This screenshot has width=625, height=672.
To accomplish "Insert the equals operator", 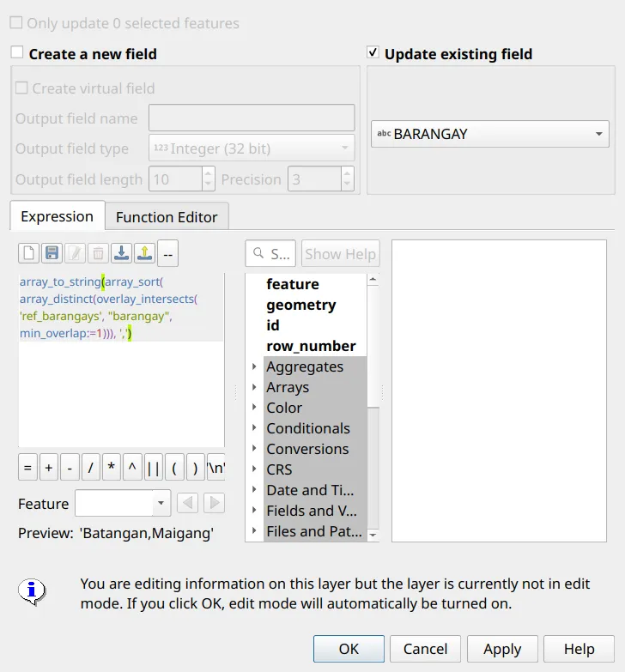I will (x=27, y=467).
